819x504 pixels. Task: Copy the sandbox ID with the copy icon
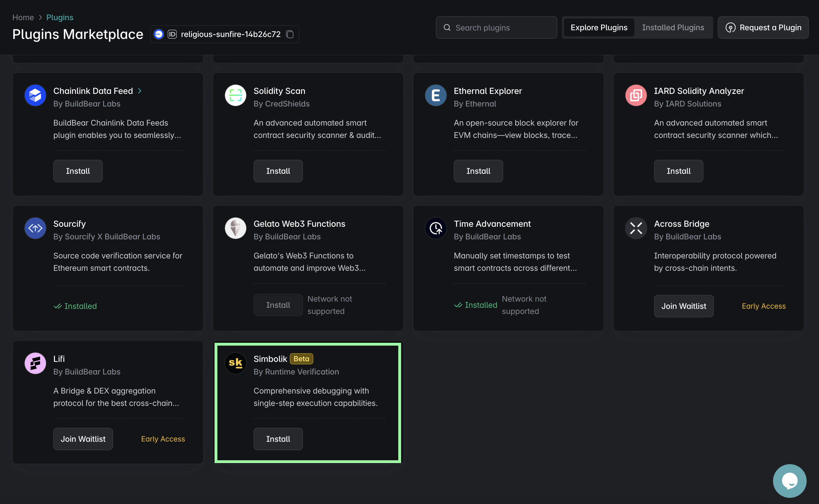click(290, 34)
